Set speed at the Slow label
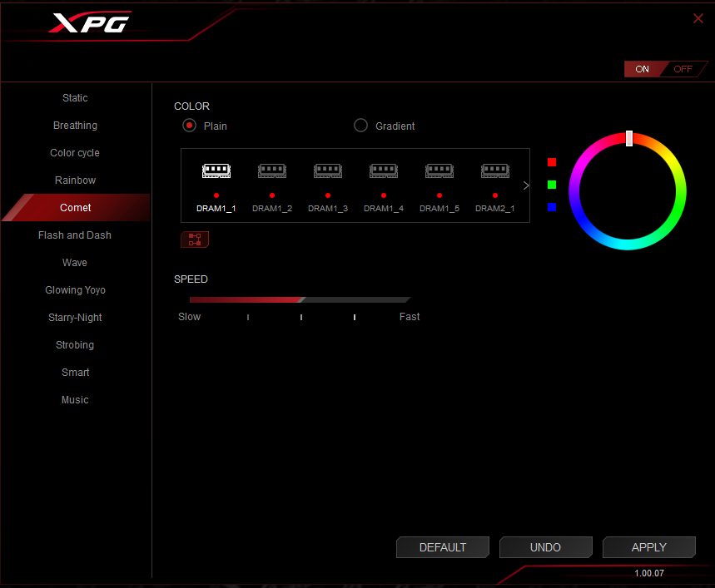This screenshot has height=588, width=715. (189, 317)
